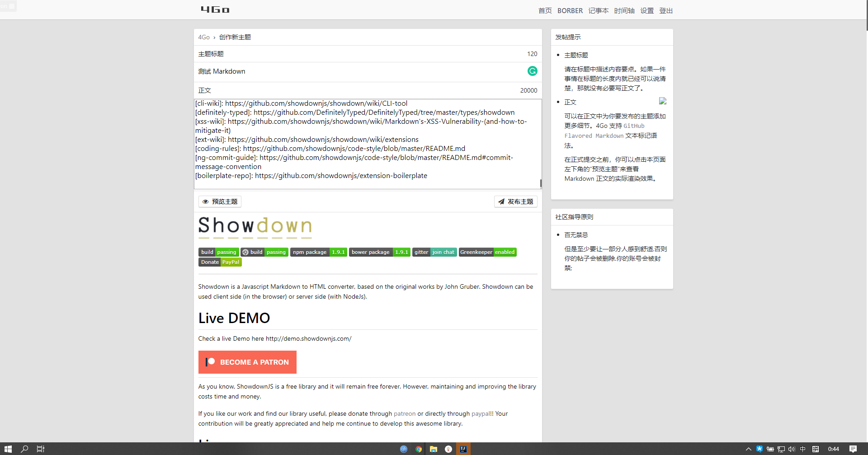Click the Live DEMO heading

coord(234,318)
